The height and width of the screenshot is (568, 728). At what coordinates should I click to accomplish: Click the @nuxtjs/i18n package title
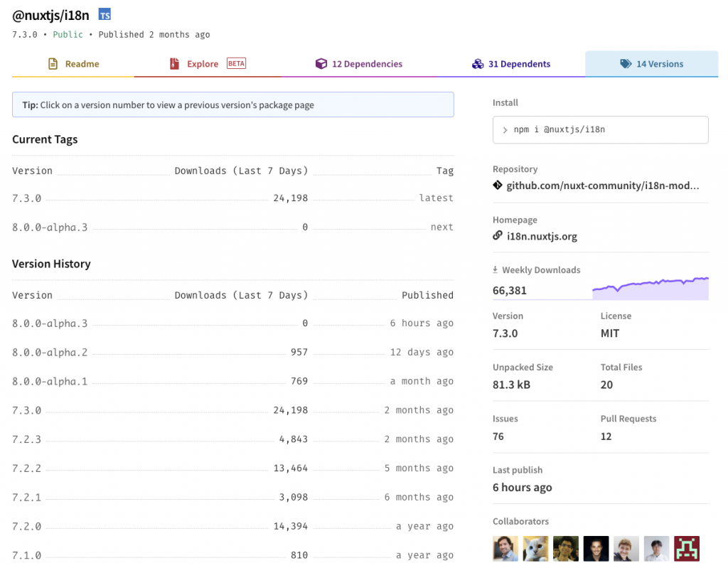[50, 16]
